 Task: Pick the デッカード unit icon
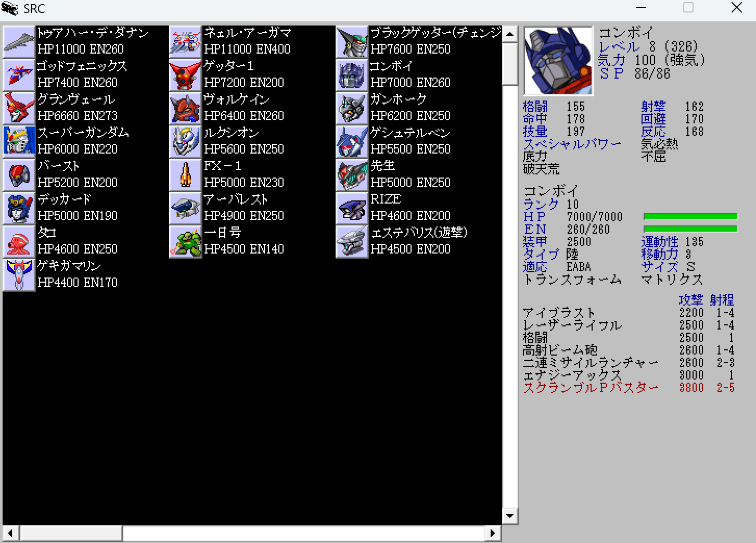point(19,208)
